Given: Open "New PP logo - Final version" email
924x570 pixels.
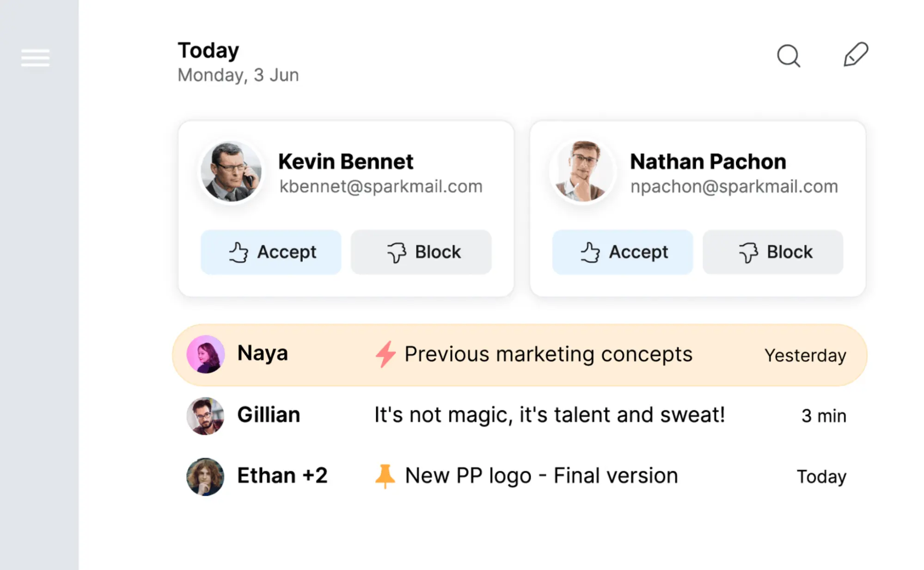Looking at the screenshot, I should [x=541, y=476].
